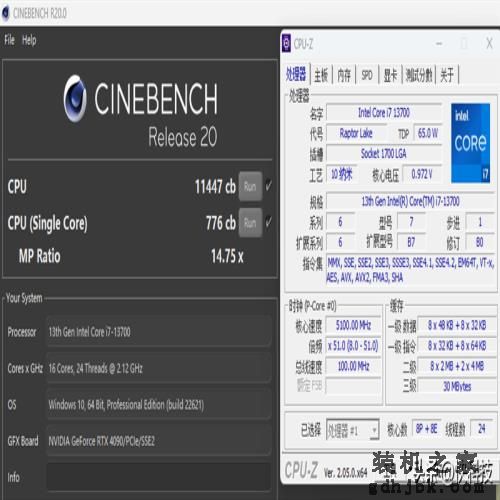Click the 'B0' revision value
500x500 pixels.
point(480,242)
